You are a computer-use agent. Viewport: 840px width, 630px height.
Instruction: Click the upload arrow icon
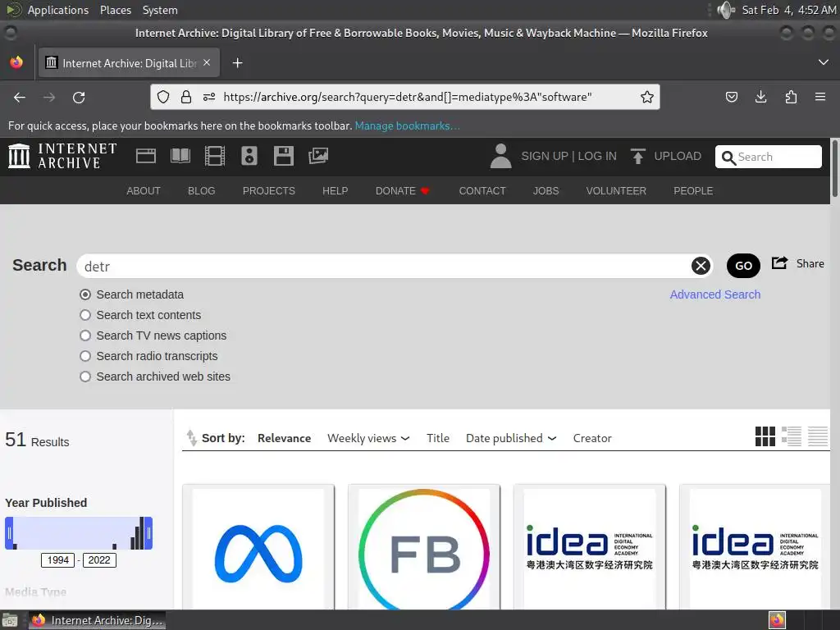point(637,156)
